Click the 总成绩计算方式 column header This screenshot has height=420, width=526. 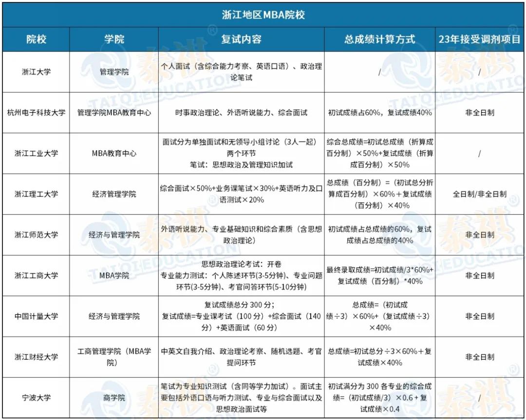click(x=380, y=39)
